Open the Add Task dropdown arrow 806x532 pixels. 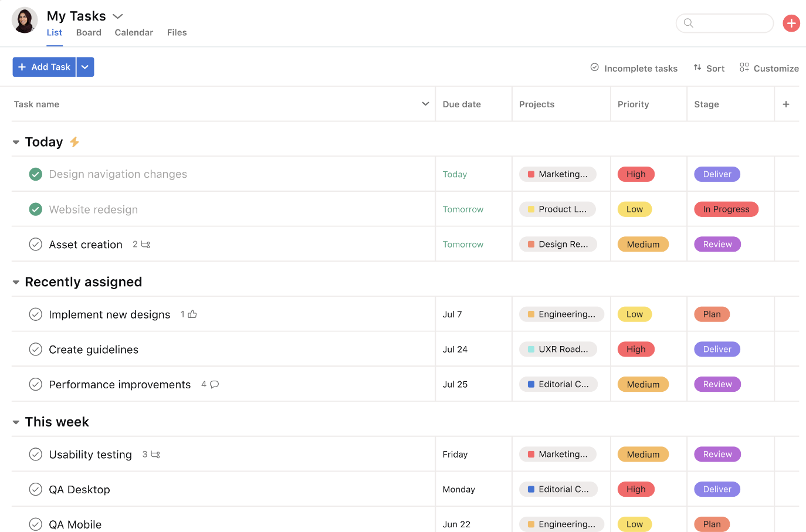click(x=85, y=67)
